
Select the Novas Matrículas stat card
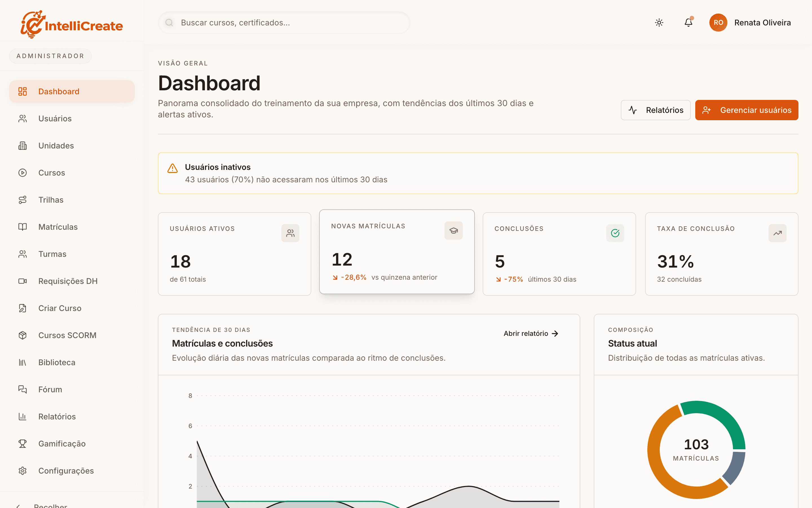tap(397, 252)
